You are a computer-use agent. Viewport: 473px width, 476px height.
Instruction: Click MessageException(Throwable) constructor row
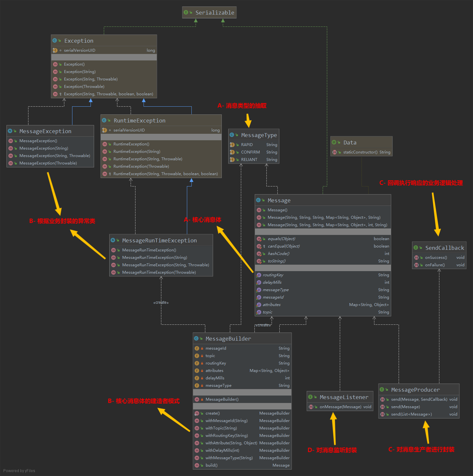click(x=50, y=163)
